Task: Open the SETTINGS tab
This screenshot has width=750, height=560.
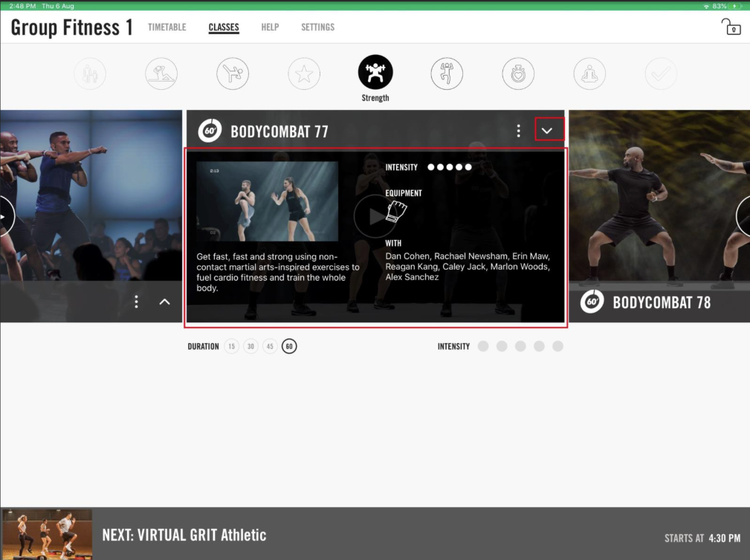Action: click(x=317, y=27)
